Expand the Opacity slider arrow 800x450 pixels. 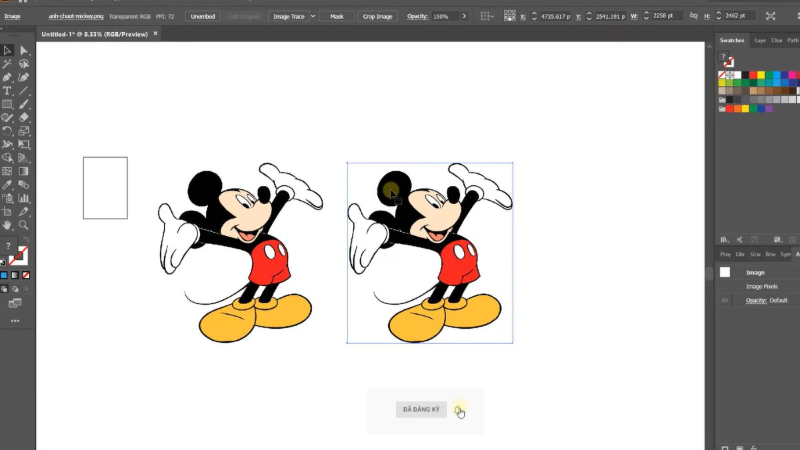(464, 16)
